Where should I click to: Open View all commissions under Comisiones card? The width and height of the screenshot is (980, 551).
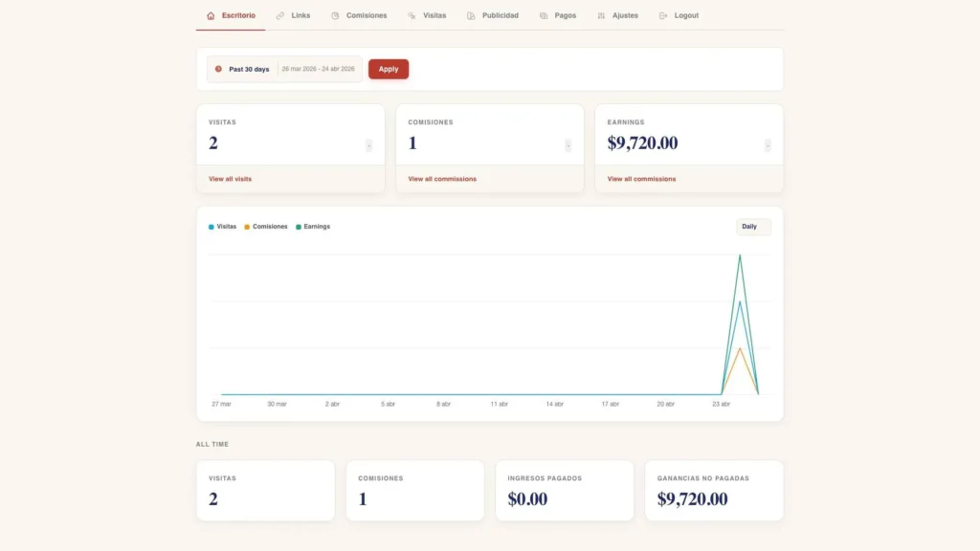442,179
